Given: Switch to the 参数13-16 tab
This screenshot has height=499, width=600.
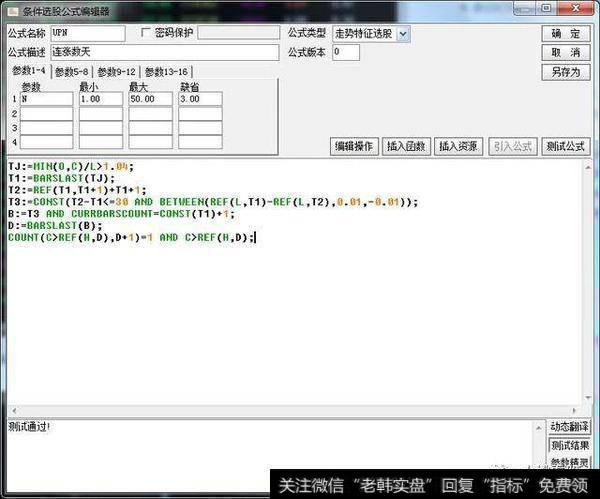Looking at the screenshot, I should tap(166, 72).
